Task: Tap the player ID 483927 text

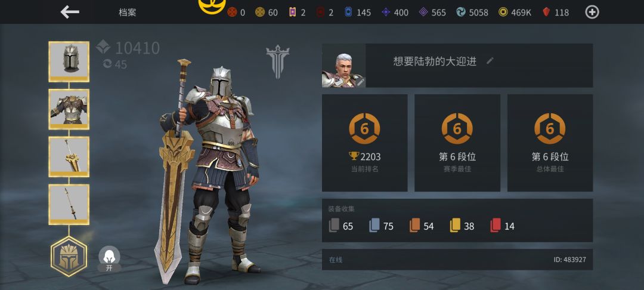Action: click(569, 260)
